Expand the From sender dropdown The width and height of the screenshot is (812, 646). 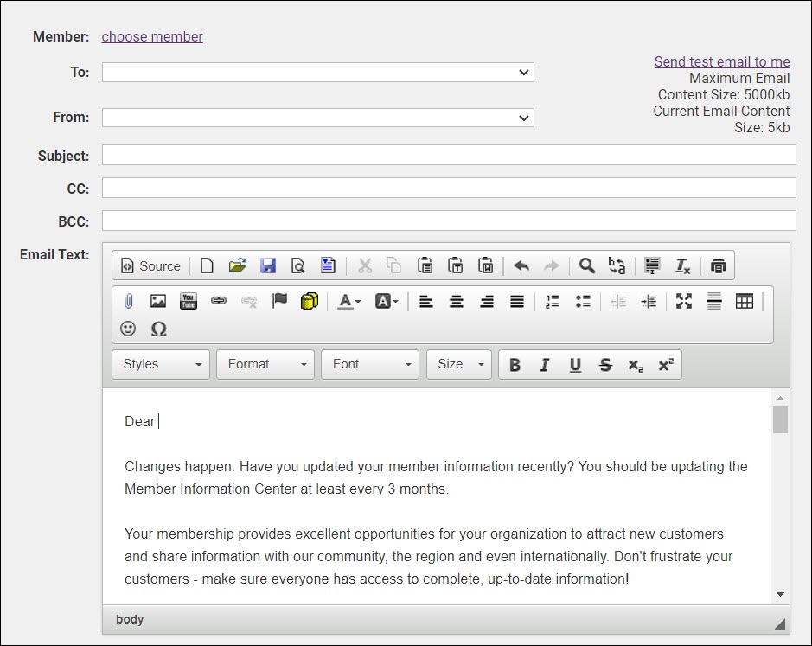pyautogui.click(x=317, y=118)
